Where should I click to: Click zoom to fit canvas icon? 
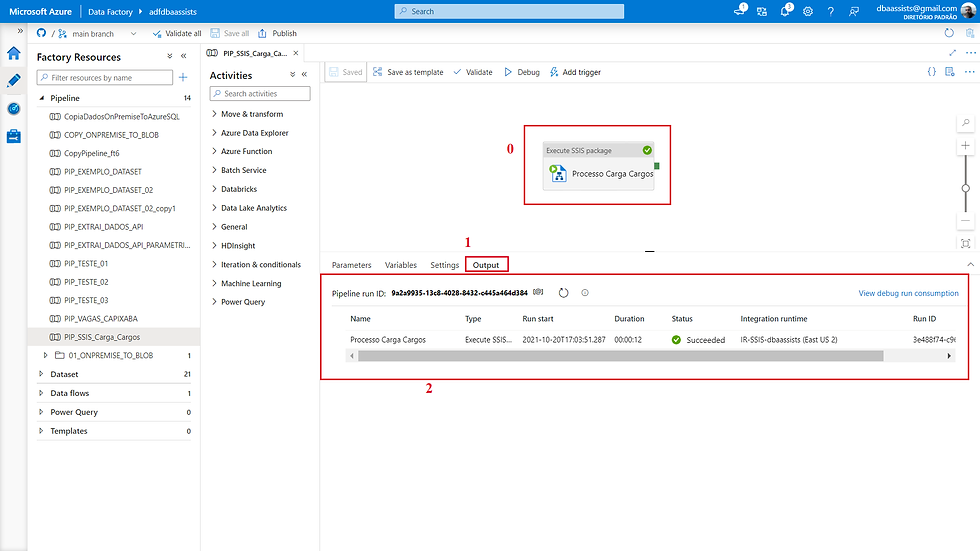(x=966, y=244)
